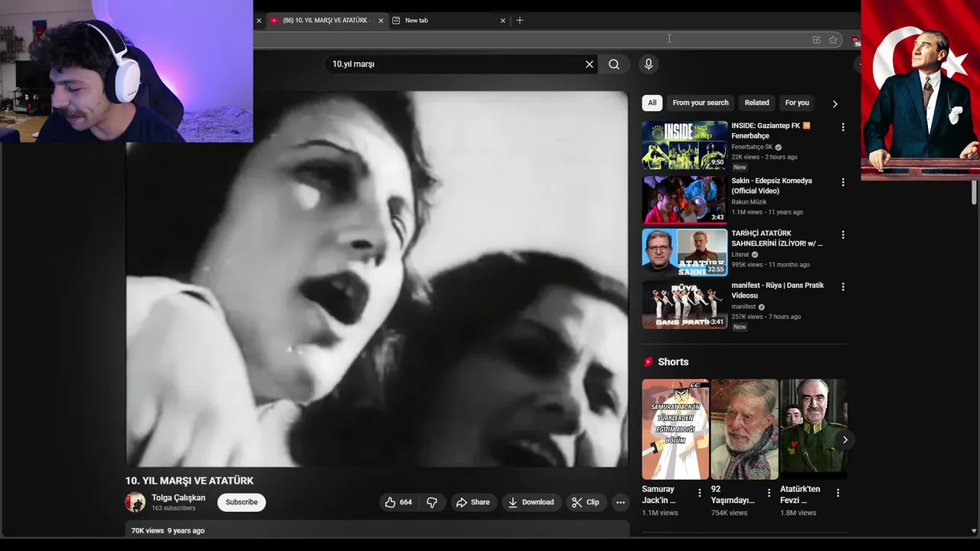Open Tolga Çalışkan channel avatar

click(x=136, y=502)
